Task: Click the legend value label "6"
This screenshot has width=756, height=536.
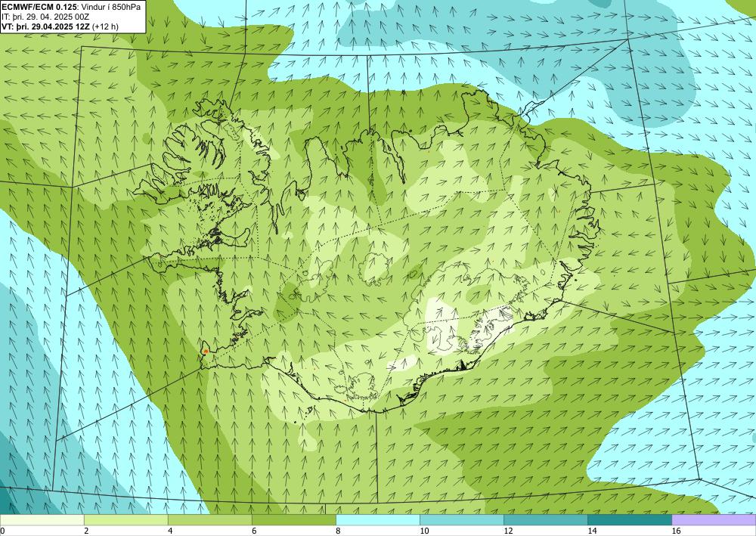Action: [x=254, y=531]
